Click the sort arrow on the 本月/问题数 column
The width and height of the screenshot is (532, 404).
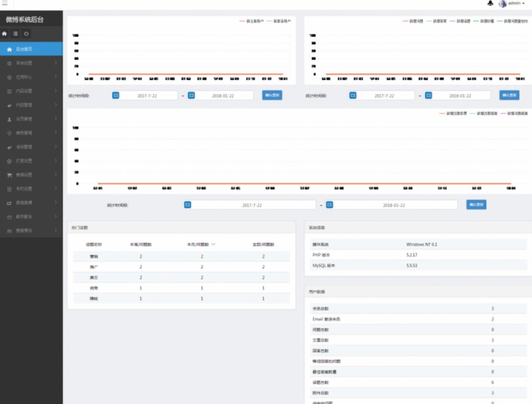click(x=213, y=244)
